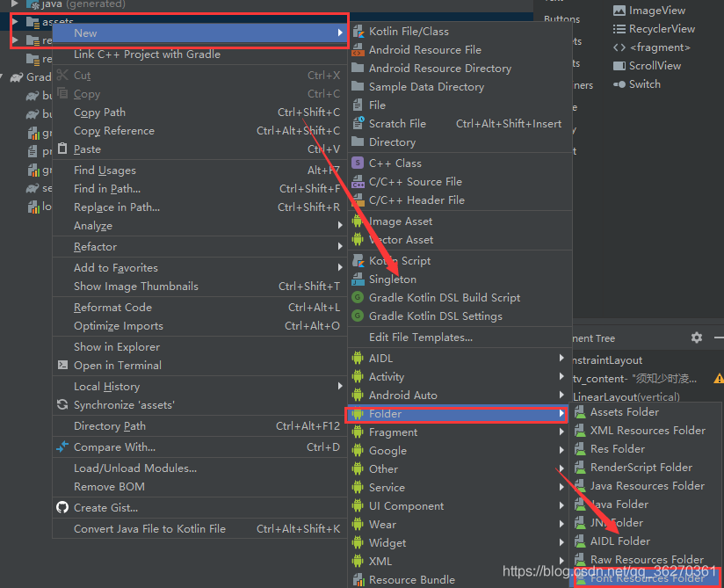Viewport: 724px width, 588px height.
Task: Click the Create Gist GitHub icon
Action: click(x=62, y=507)
